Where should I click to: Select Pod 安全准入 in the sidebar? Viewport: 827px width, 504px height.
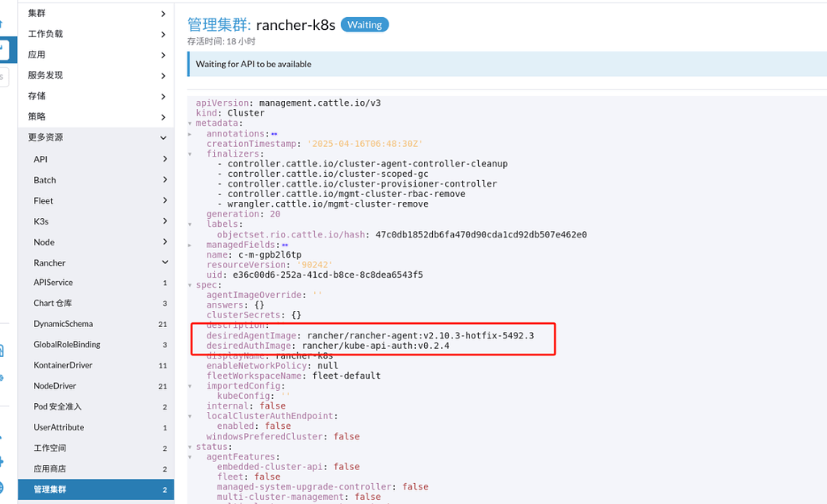tap(95, 406)
